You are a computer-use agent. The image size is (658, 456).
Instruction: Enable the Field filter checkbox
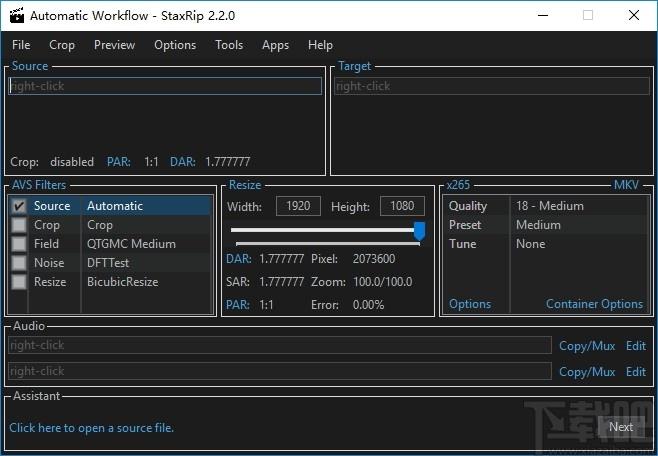tap(19, 244)
